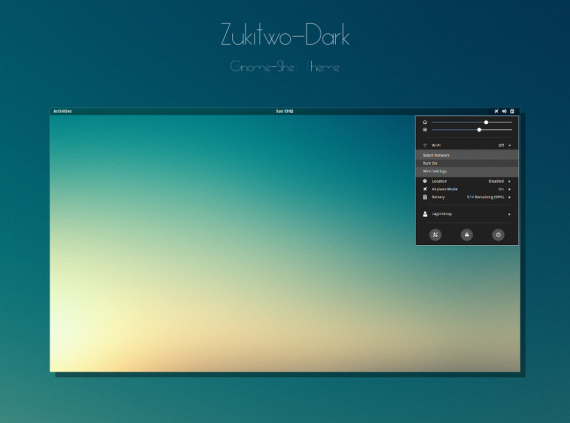Adjust the volume slider handle

(x=486, y=122)
